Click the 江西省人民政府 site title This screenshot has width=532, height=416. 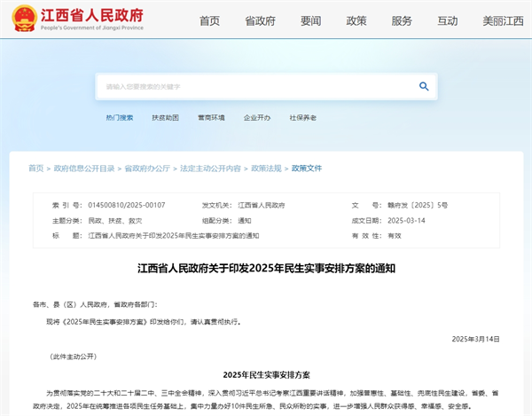[x=92, y=15]
